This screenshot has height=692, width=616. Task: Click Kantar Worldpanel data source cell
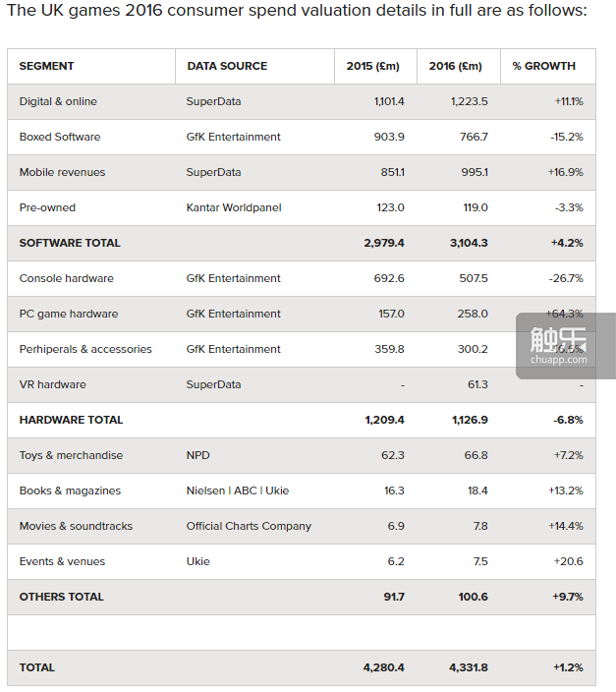point(235,207)
